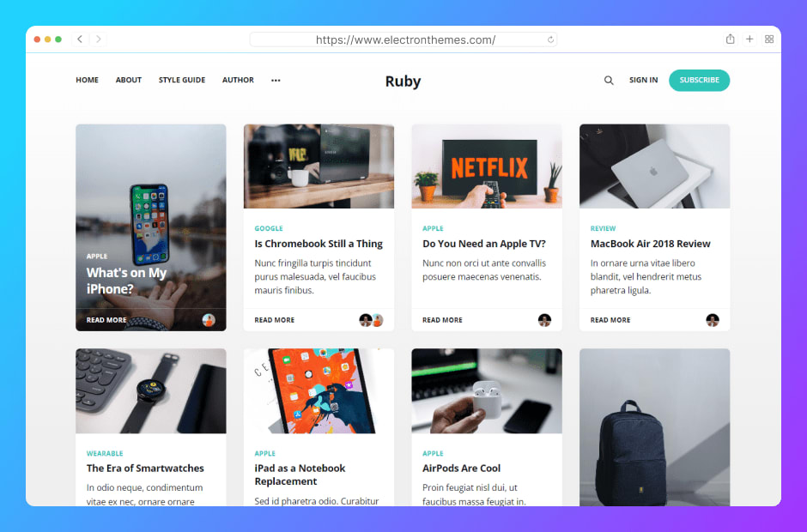
Task: Click author avatar on MacBook Air review card
Action: tap(713, 320)
